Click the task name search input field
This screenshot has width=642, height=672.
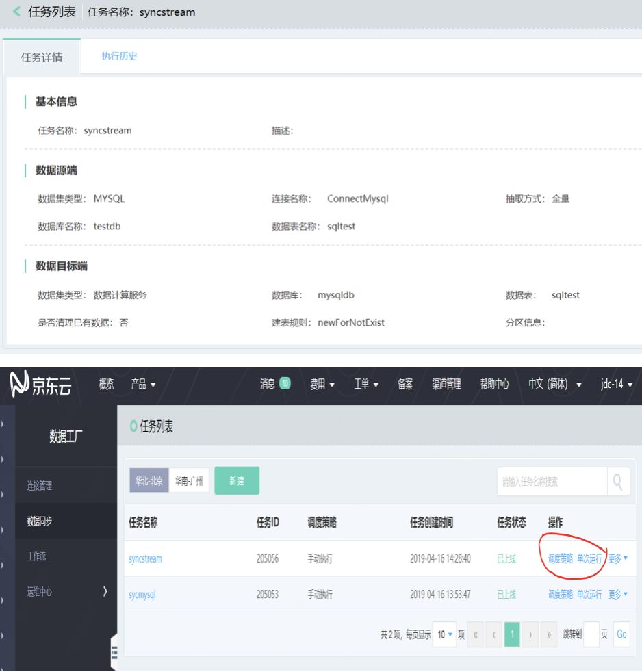click(552, 481)
